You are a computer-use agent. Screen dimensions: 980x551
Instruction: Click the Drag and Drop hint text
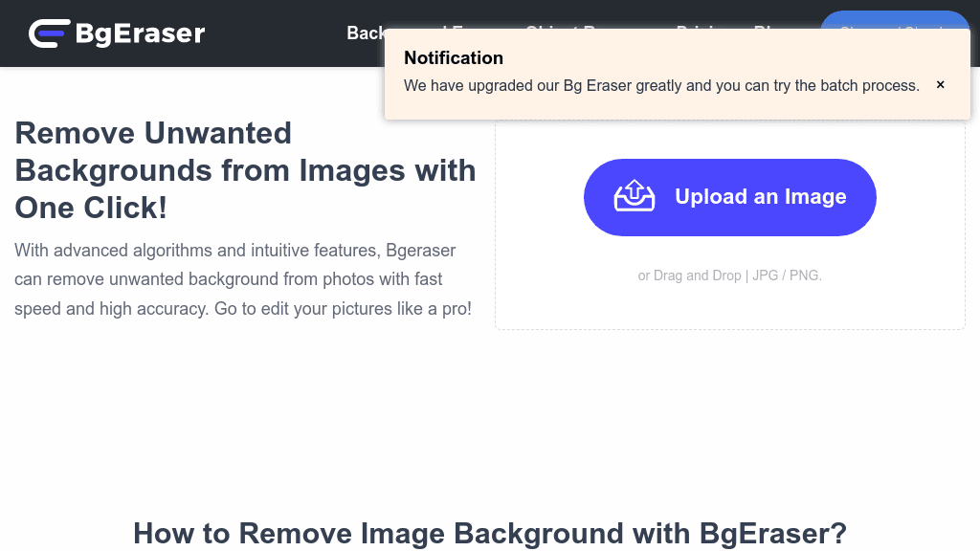click(x=689, y=275)
